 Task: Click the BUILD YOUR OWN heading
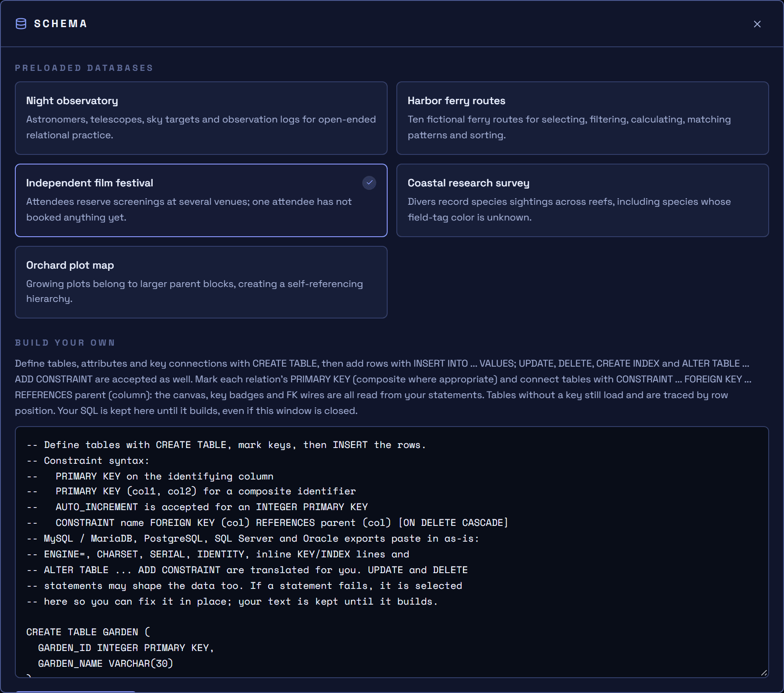point(65,343)
